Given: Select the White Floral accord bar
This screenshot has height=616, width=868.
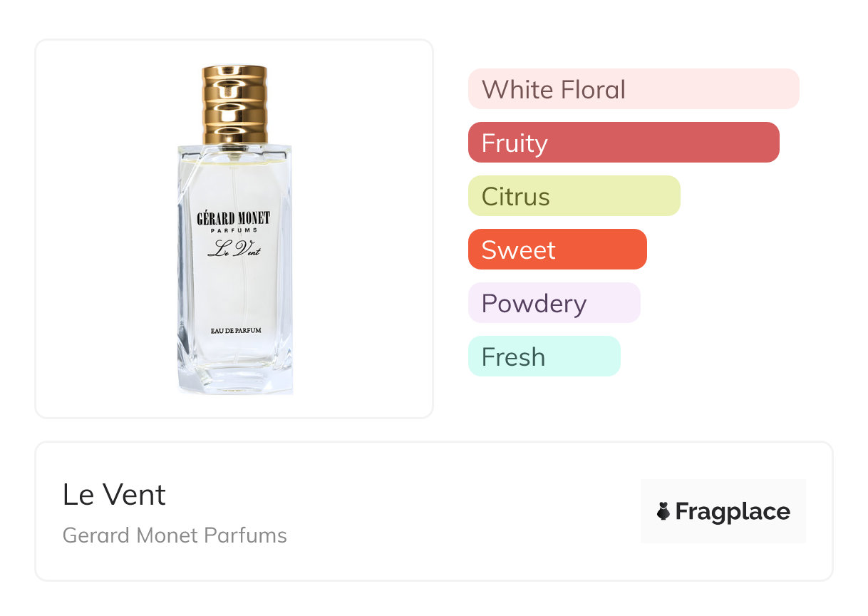Looking at the screenshot, I should 634,89.
